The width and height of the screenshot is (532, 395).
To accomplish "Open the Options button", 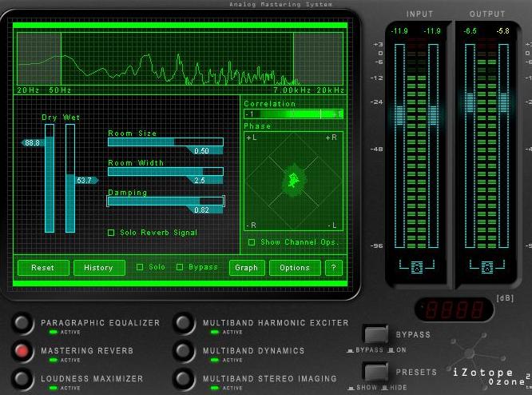I will coord(295,268).
